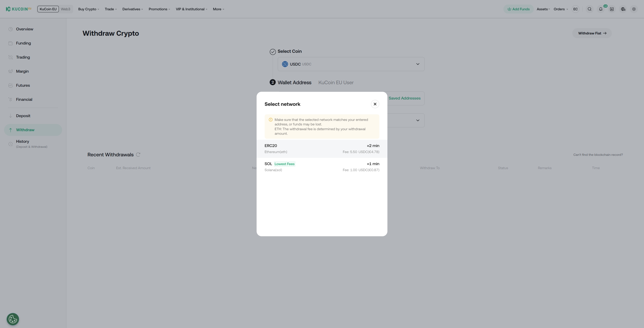This screenshot has height=328, width=644.
Task: Click "Can't find the blockchain record?" link
Action: [598, 155]
